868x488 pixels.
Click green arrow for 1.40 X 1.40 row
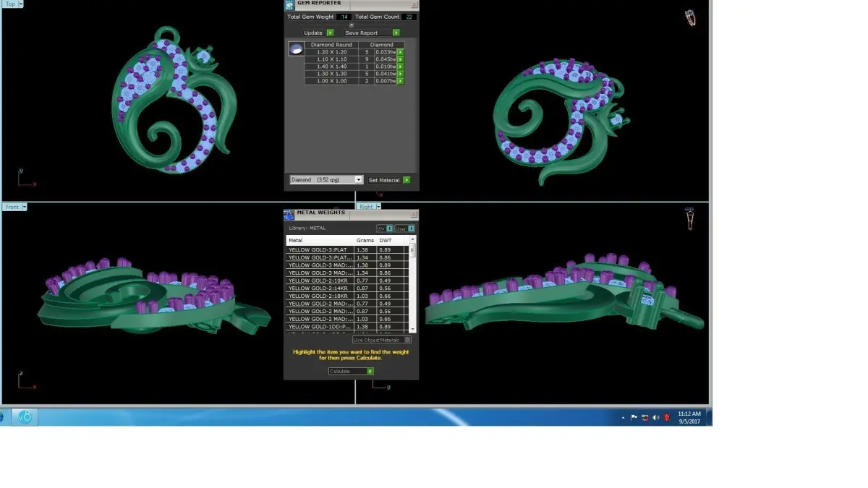tap(401, 67)
